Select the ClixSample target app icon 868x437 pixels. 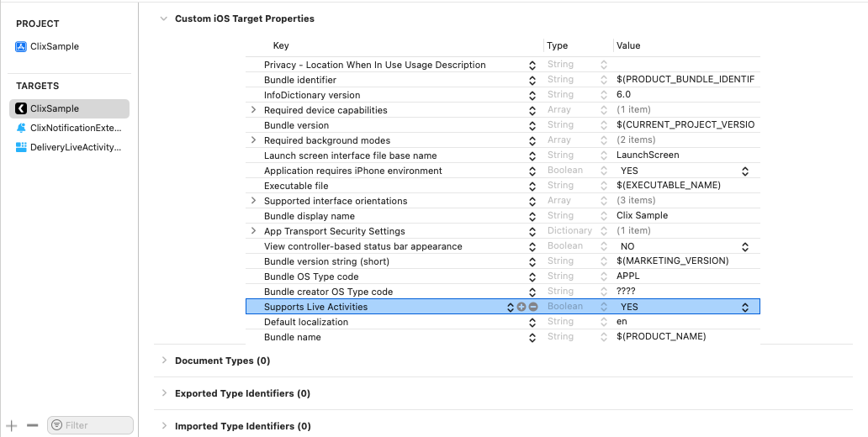click(x=21, y=108)
